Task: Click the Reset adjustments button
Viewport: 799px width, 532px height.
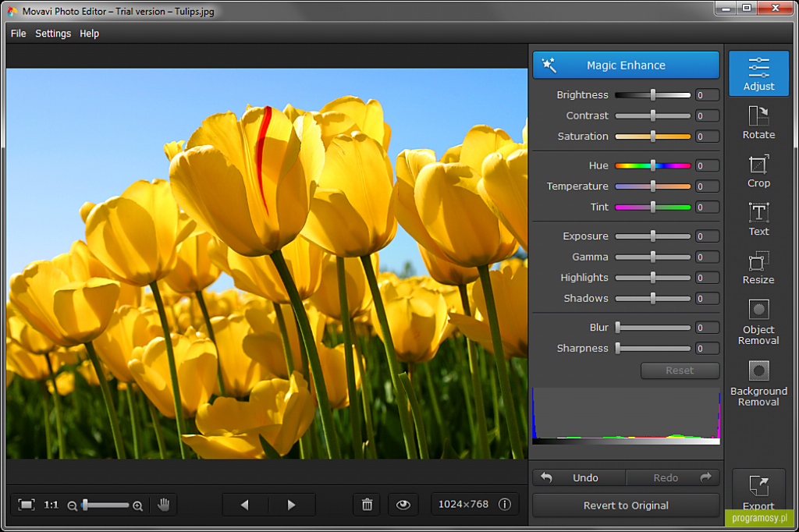Action: (x=680, y=371)
